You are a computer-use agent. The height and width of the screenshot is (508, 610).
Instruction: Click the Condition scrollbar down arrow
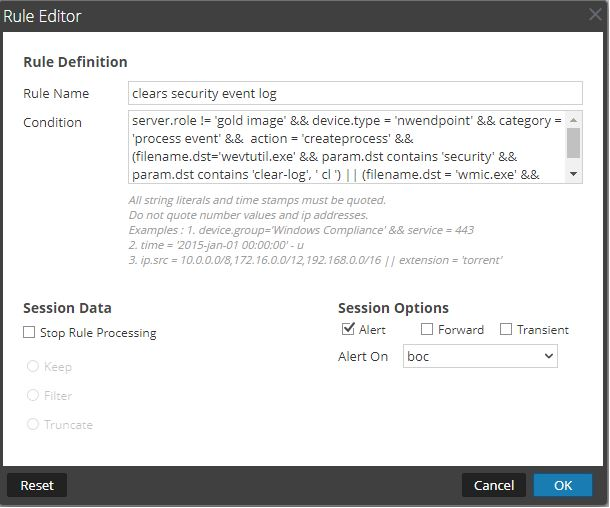(573, 175)
